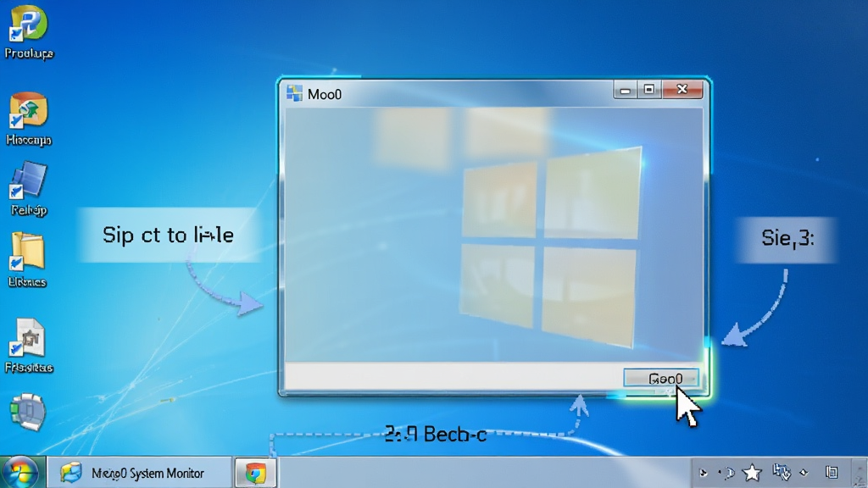Click the leftmost arrow icon in the system tray
Viewport: 868px width, 488px height.
click(x=703, y=473)
